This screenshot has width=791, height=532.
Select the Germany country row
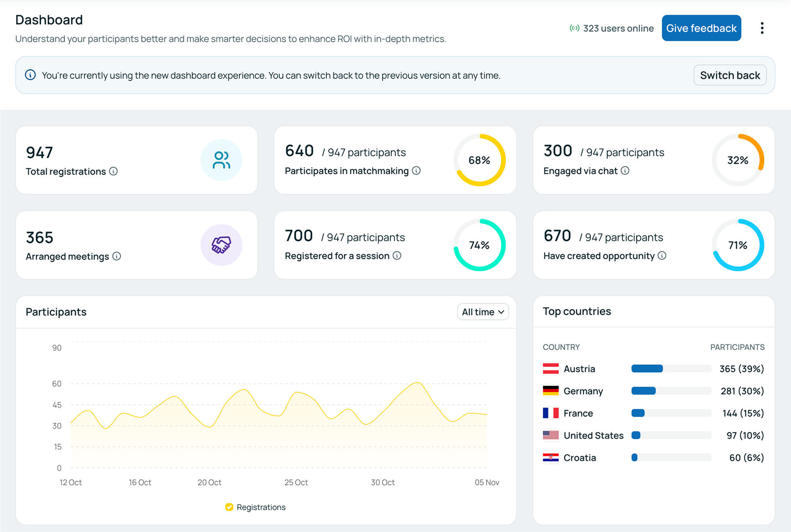coord(653,391)
